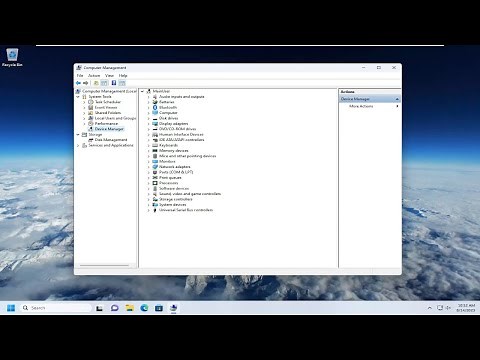
Task: Click the Up one level toolbar icon
Action: tap(96, 83)
